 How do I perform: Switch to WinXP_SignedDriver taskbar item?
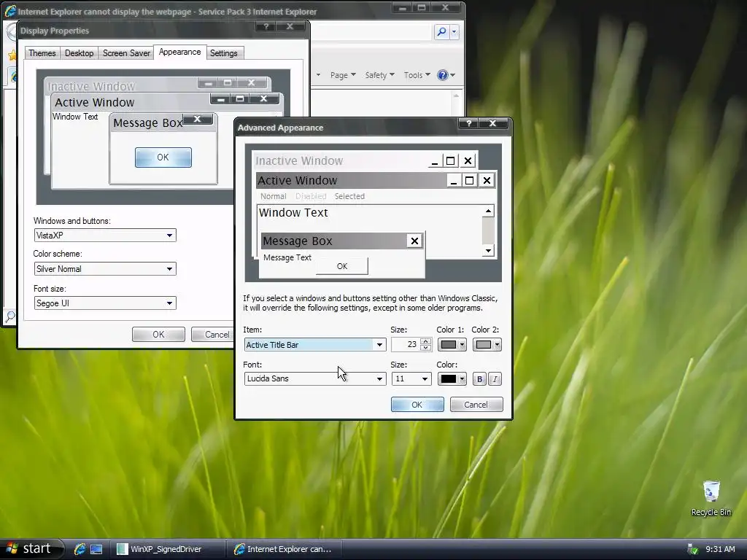[167, 549]
